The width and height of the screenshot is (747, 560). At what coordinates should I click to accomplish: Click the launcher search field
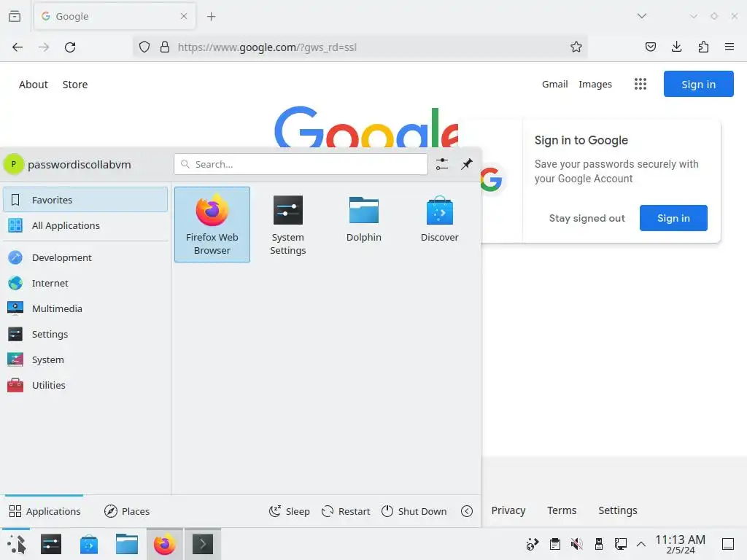[x=301, y=164]
